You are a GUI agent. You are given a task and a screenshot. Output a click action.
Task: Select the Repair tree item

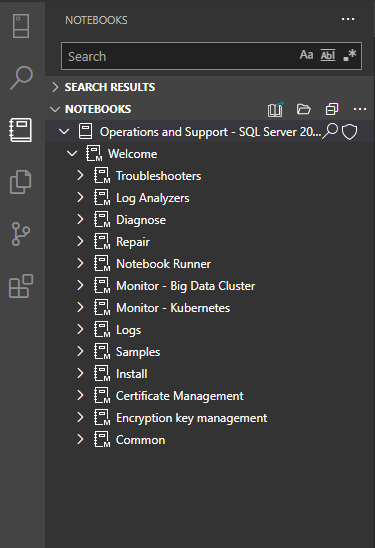pos(133,242)
